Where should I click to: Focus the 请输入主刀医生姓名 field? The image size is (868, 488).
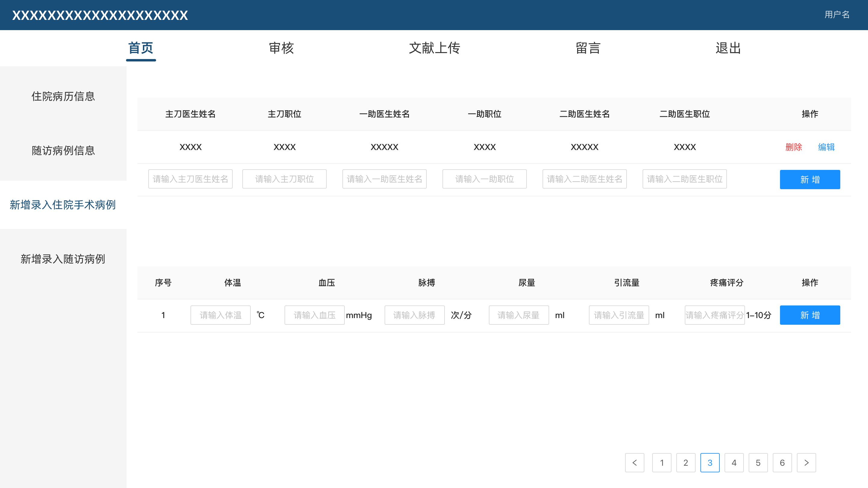[x=190, y=179]
